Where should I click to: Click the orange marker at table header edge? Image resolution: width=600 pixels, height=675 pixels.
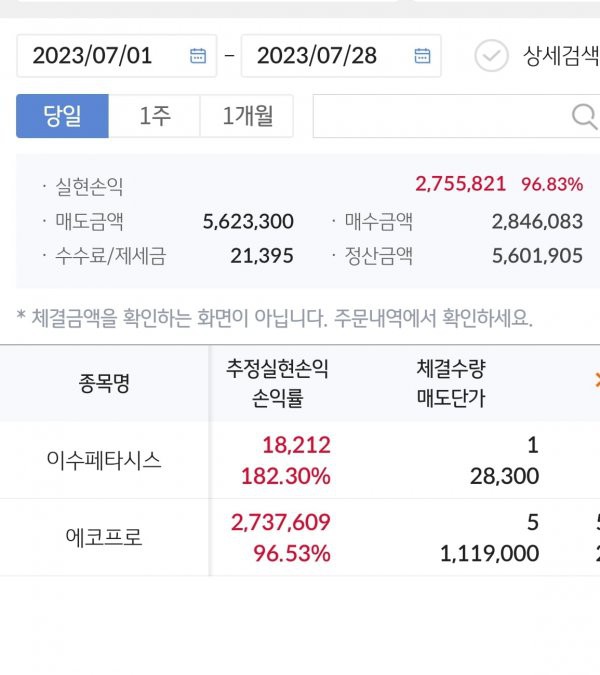(596, 380)
